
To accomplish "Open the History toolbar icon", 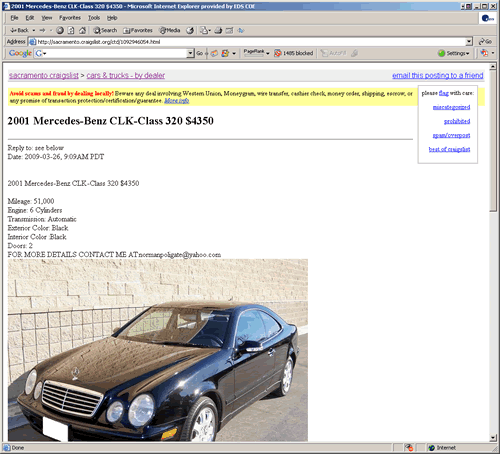I will click(190, 30).
